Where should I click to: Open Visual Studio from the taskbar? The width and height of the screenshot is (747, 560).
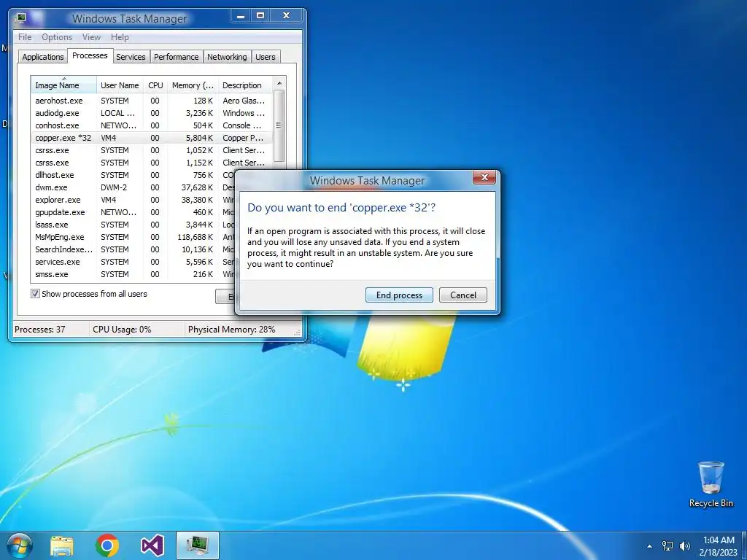pyautogui.click(x=152, y=545)
